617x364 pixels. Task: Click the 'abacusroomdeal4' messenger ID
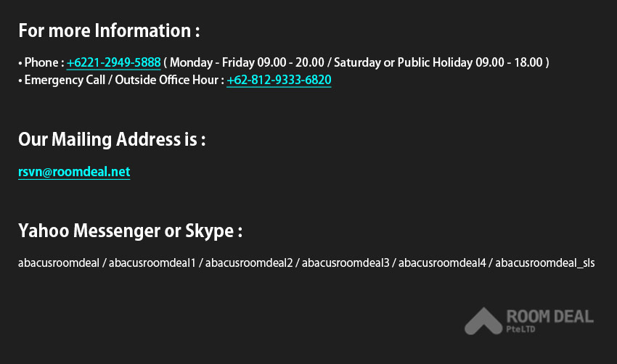[442, 262]
